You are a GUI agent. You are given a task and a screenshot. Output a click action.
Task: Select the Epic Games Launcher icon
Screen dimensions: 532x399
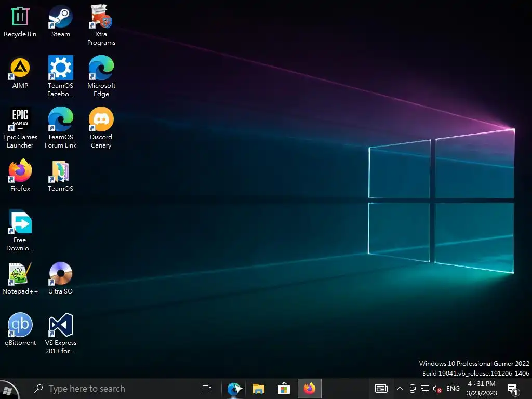pyautogui.click(x=20, y=128)
